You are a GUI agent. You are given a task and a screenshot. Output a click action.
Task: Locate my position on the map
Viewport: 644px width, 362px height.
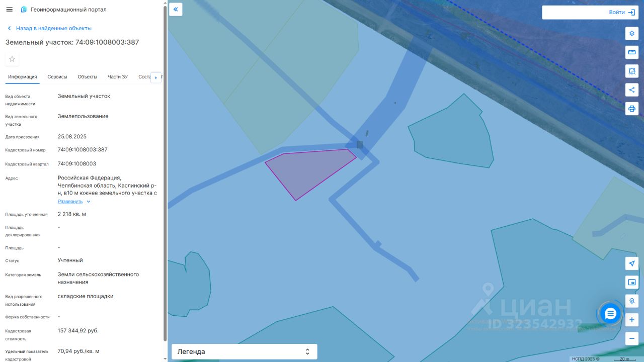pos(632,263)
